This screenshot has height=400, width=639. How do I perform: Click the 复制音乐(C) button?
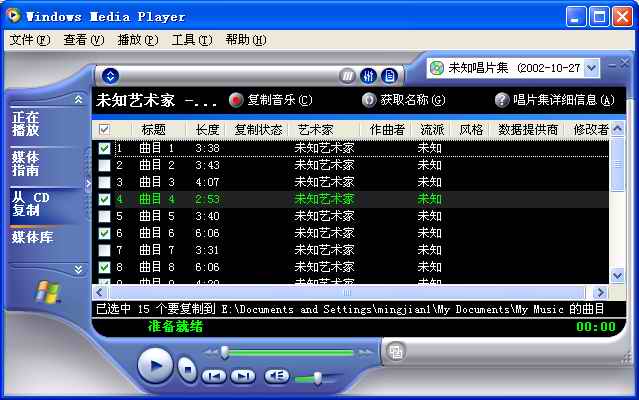click(271, 100)
